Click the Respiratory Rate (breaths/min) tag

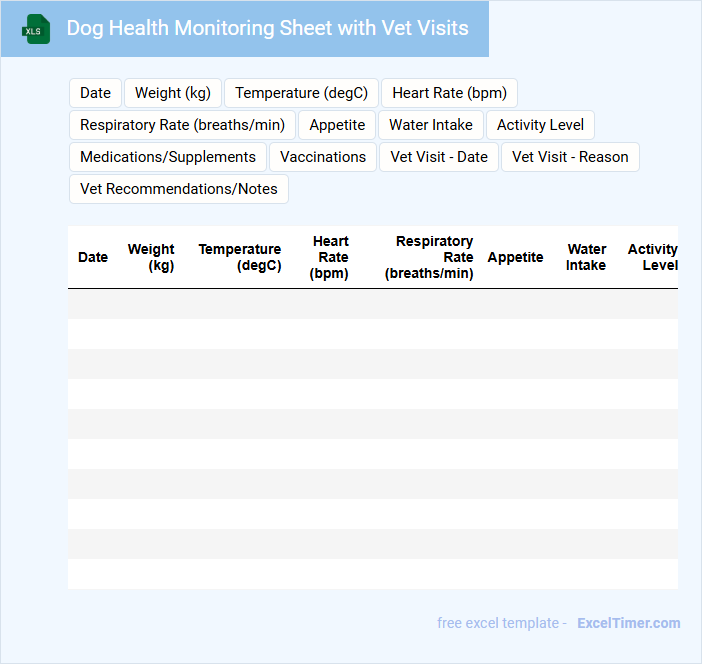click(182, 125)
